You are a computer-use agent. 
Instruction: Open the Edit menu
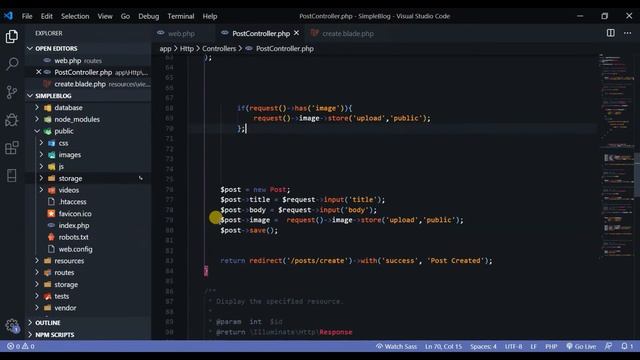point(47,16)
